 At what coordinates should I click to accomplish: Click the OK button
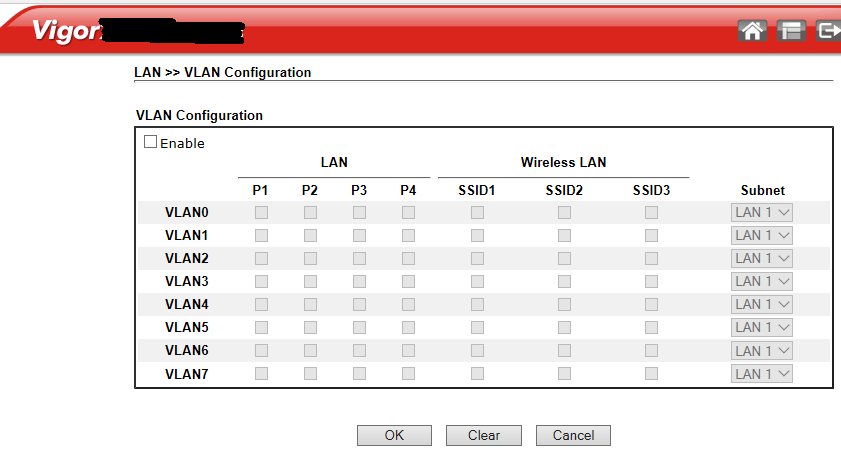pyautogui.click(x=394, y=435)
